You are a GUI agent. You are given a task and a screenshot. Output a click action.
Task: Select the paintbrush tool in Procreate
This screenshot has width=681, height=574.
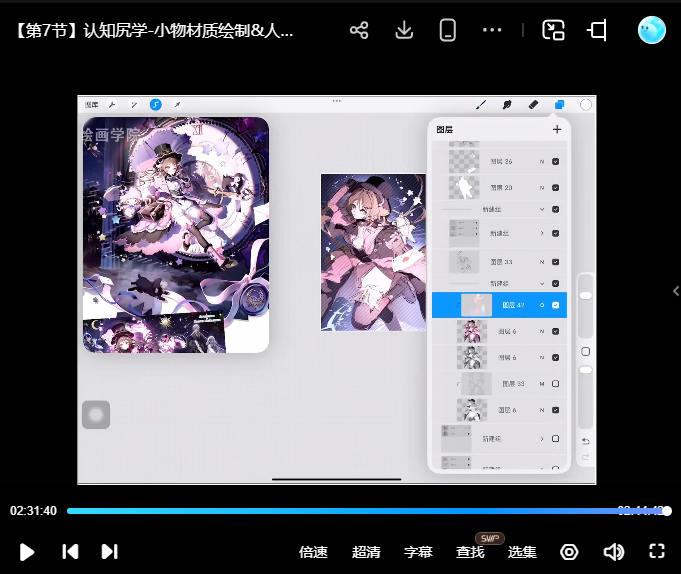481,104
